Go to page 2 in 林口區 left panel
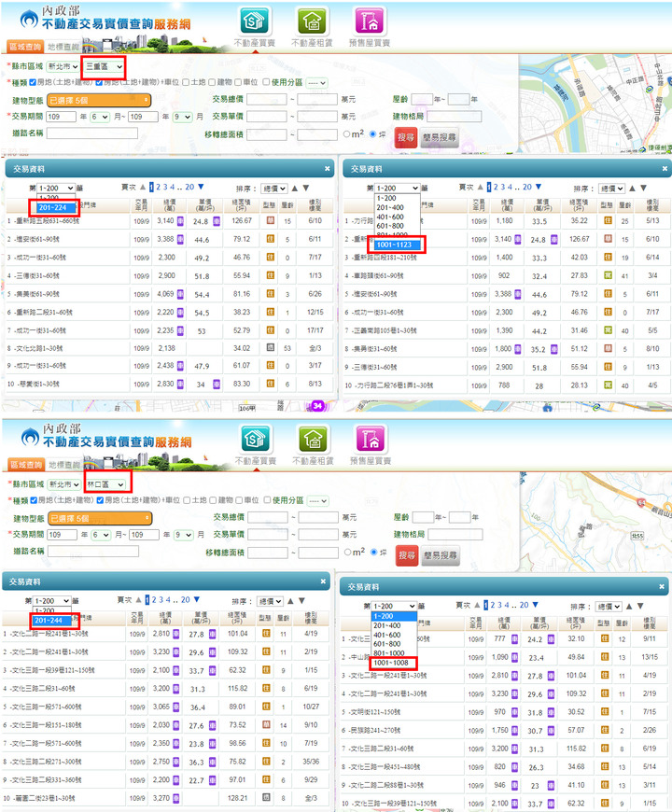 [154, 600]
